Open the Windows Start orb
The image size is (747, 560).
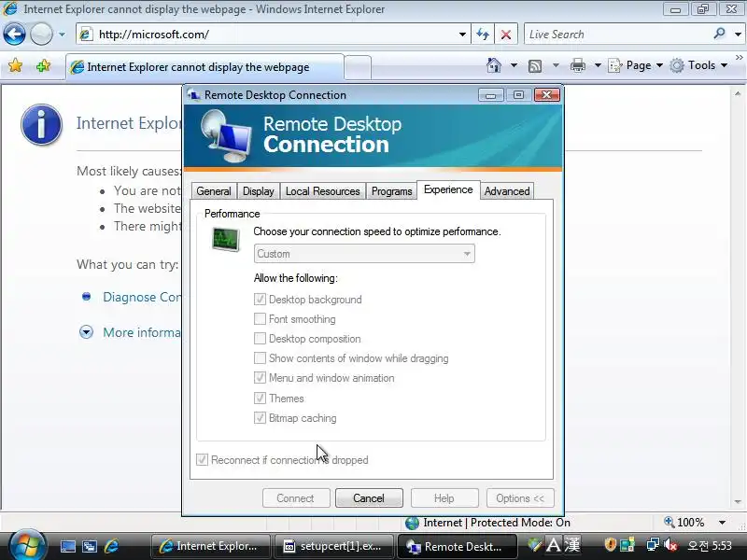(27, 544)
